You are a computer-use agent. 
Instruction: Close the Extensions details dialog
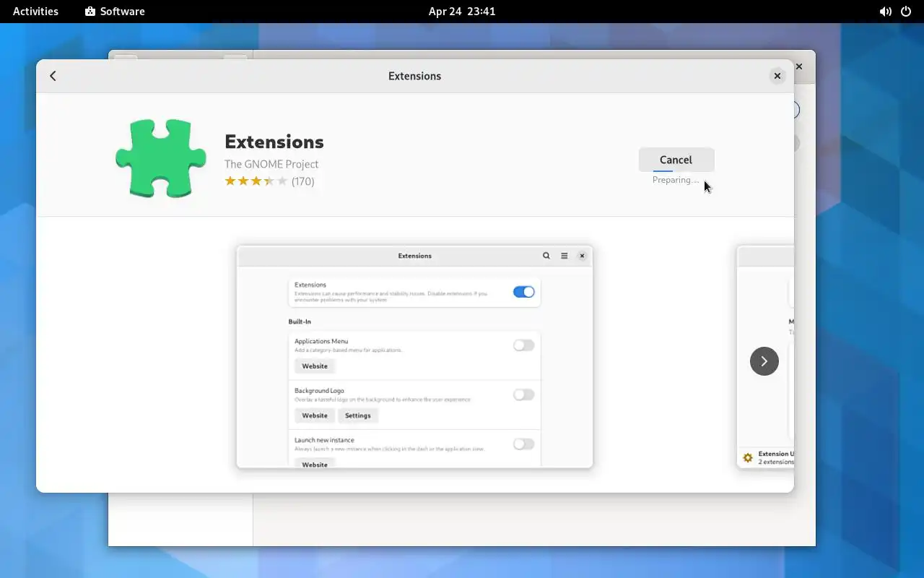point(777,76)
